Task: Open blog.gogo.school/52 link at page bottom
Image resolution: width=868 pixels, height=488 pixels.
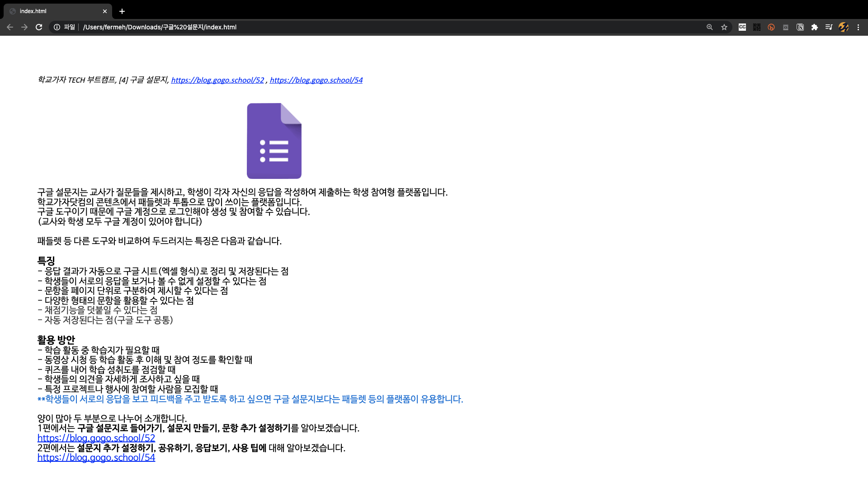Action: 96,438
